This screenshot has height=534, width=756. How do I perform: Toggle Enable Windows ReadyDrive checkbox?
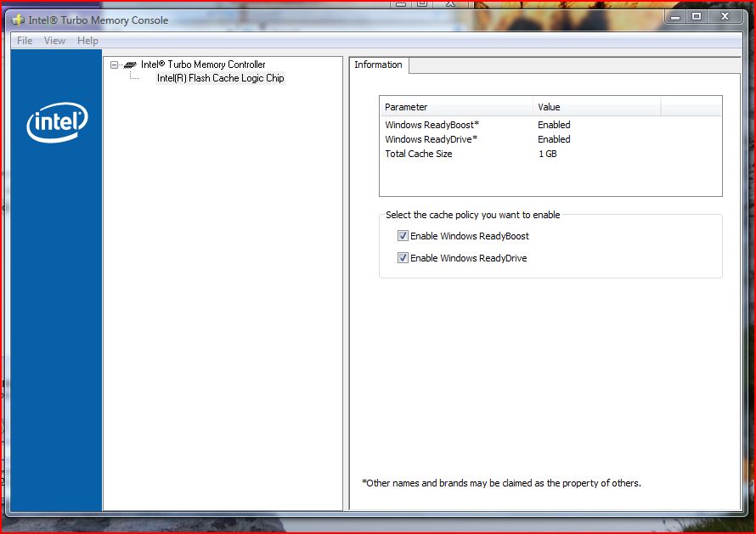[x=403, y=258]
